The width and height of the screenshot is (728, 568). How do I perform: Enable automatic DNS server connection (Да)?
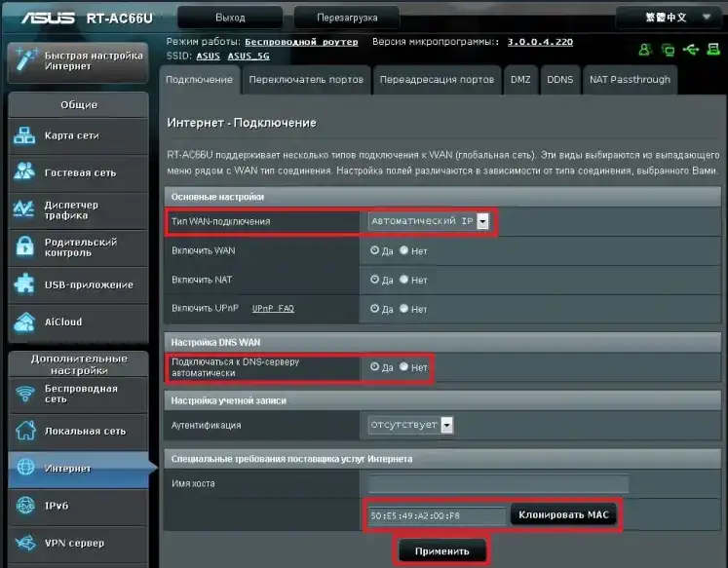[x=374, y=366]
